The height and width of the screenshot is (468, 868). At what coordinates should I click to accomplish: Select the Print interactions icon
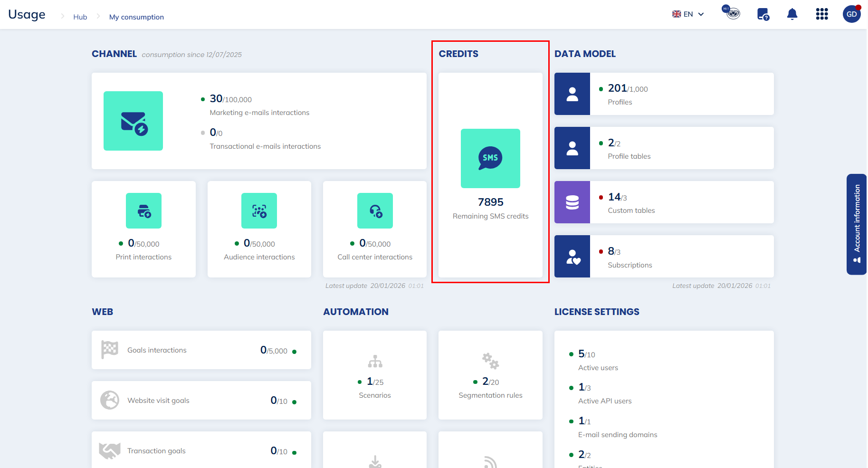tap(143, 211)
